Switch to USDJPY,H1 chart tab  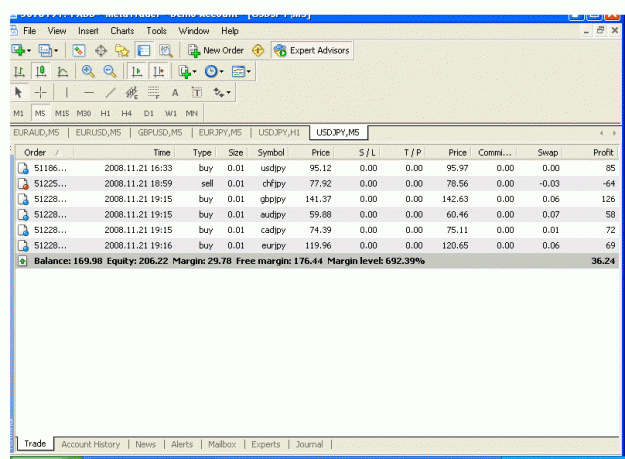(279, 133)
